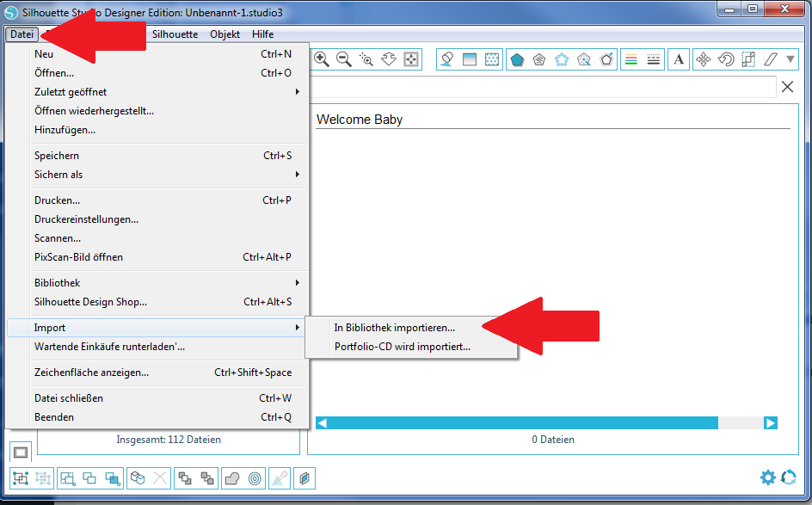Open the transform tools dropdown arrow

click(791, 59)
